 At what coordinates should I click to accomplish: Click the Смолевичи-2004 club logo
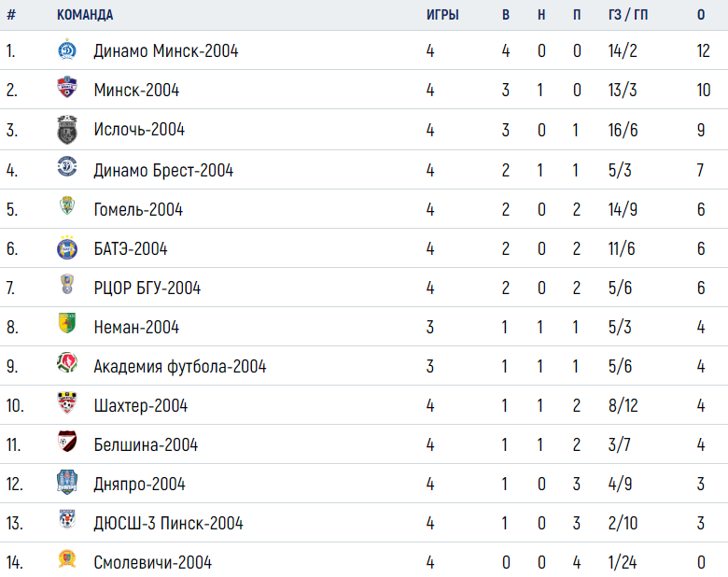click(67, 559)
